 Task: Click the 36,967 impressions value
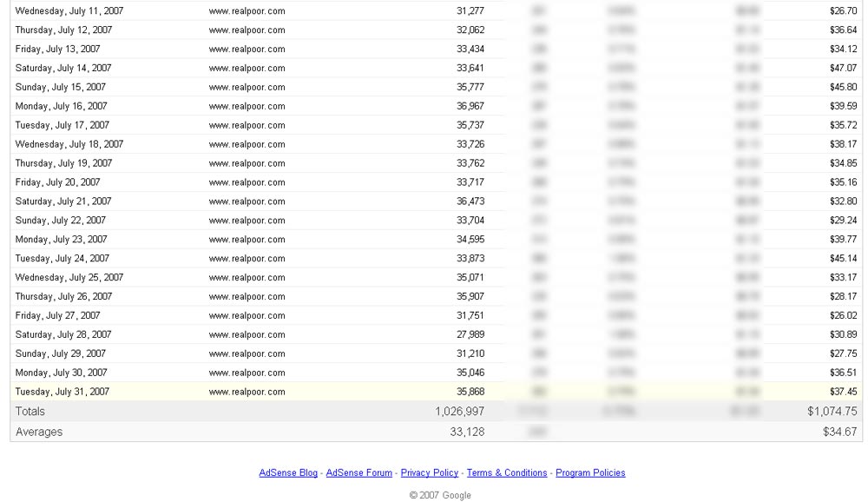click(x=470, y=106)
